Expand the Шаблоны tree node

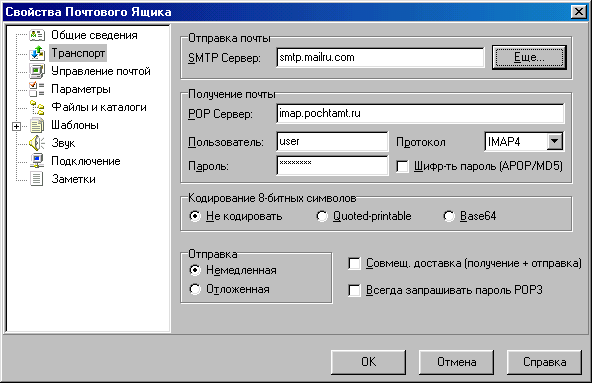16,126
